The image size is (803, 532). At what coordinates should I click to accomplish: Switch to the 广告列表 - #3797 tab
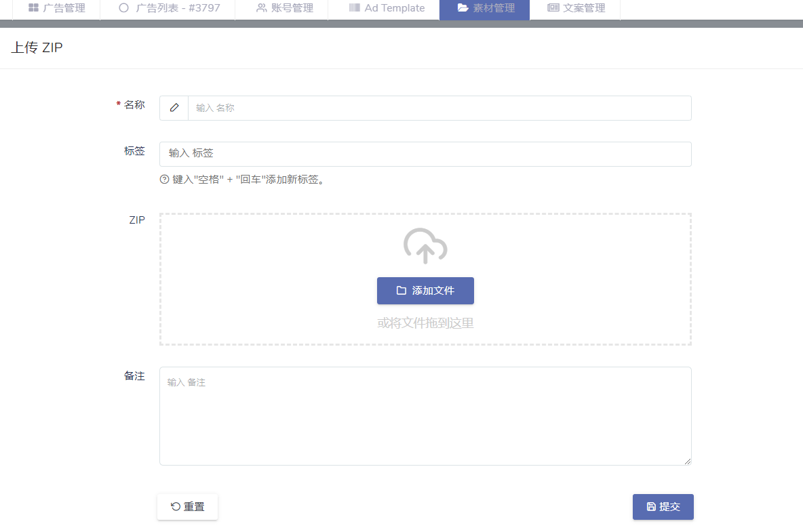tap(168, 8)
